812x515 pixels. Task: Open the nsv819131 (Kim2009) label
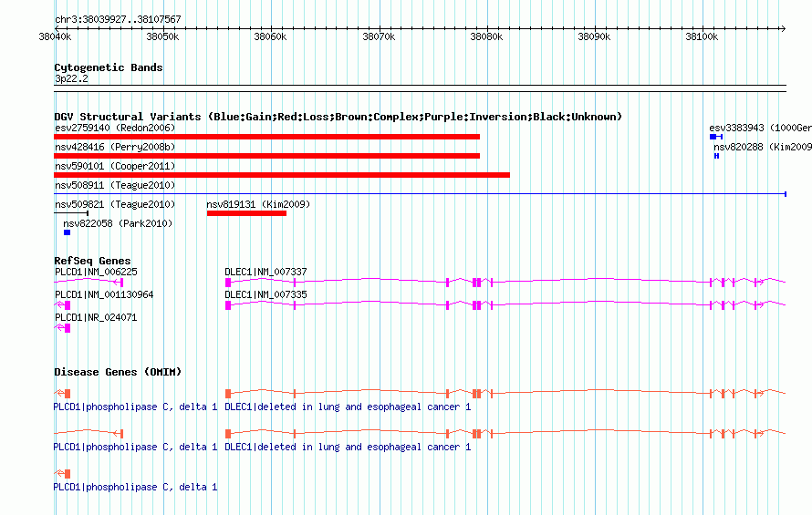pyautogui.click(x=258, y=204)
